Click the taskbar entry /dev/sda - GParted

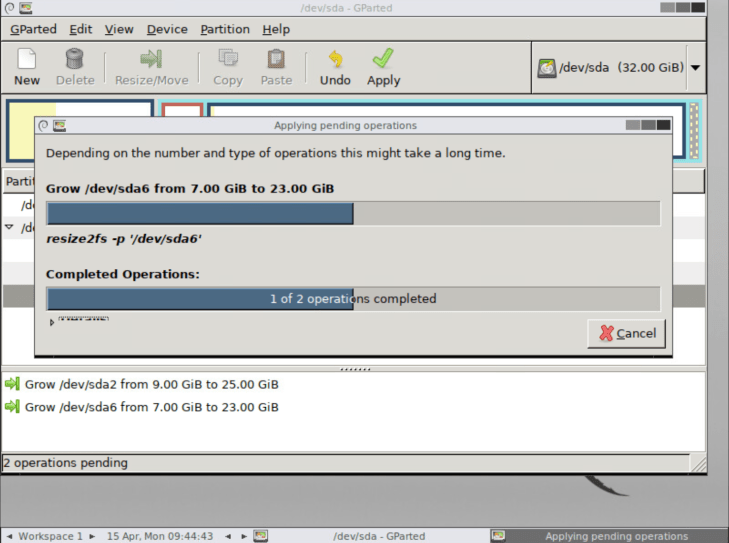pos(372,536)
